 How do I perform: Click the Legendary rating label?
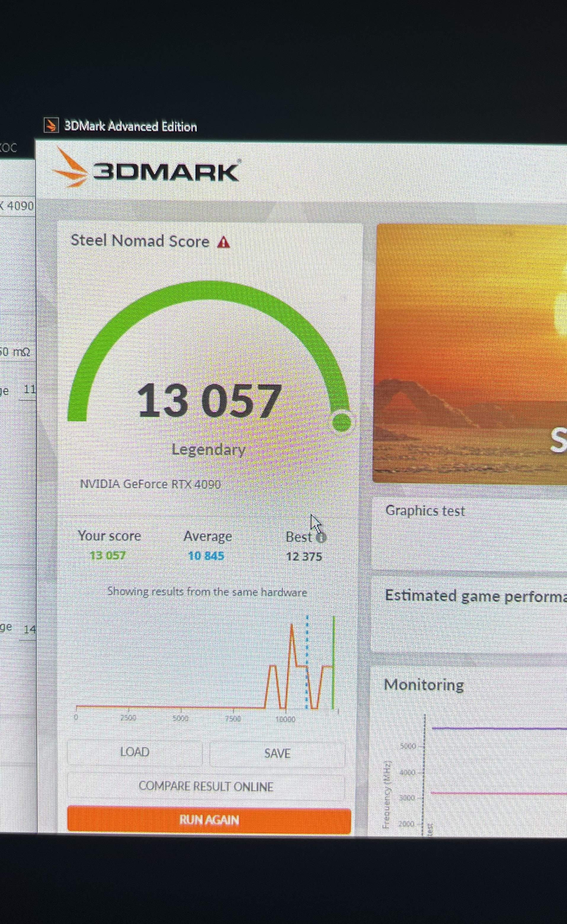coord(209,449)
